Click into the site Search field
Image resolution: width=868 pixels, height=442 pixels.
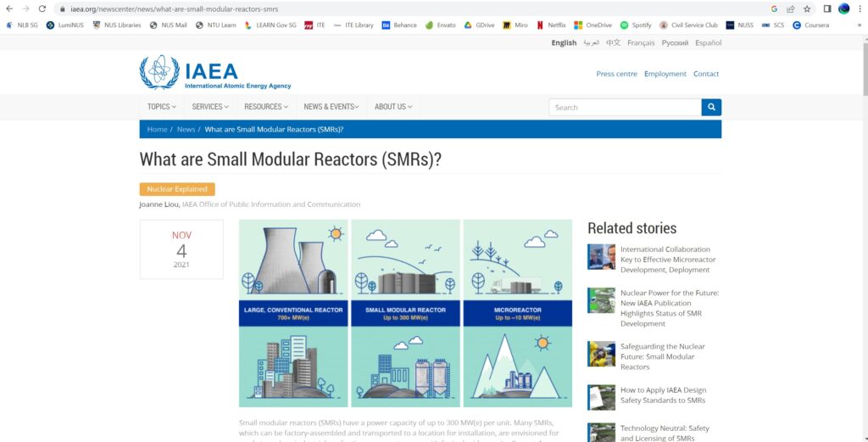[625, 108]
